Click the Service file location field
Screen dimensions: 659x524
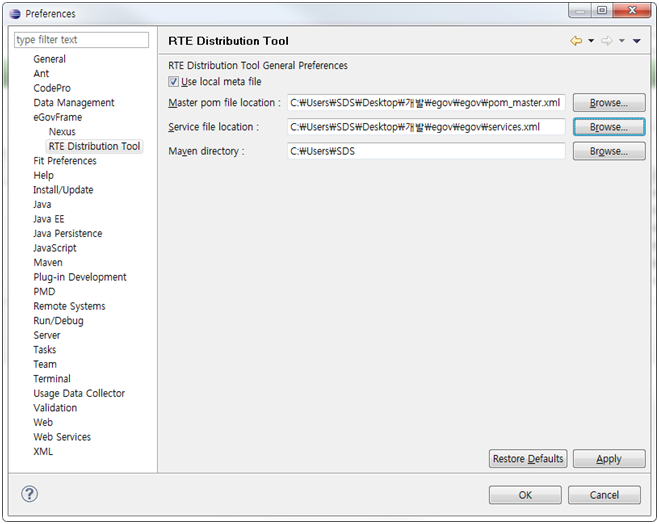pos(426,127)
